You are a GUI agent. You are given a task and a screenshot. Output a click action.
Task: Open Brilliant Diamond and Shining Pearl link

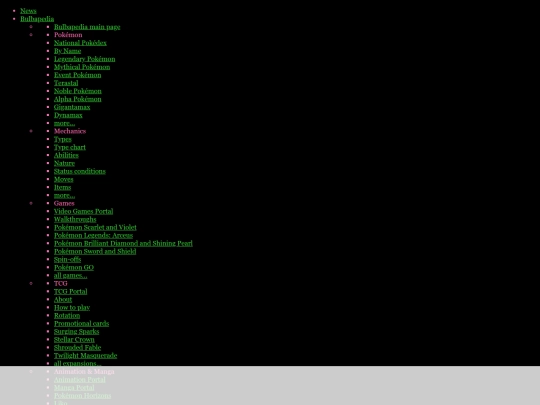(123, 243)
